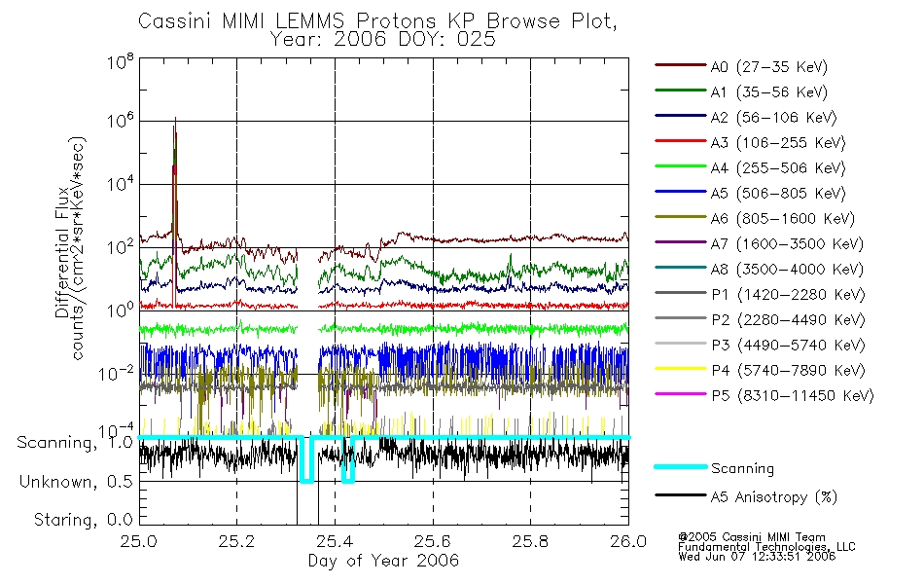Click the 25.4 x-axis tick label
The height and width of the screenshot is (584, 924).
pyautogui.click(x=335, y=541)
